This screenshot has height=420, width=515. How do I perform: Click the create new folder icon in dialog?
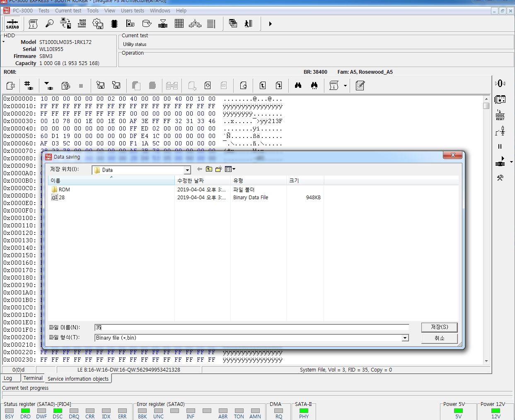[x=218, y=169]
